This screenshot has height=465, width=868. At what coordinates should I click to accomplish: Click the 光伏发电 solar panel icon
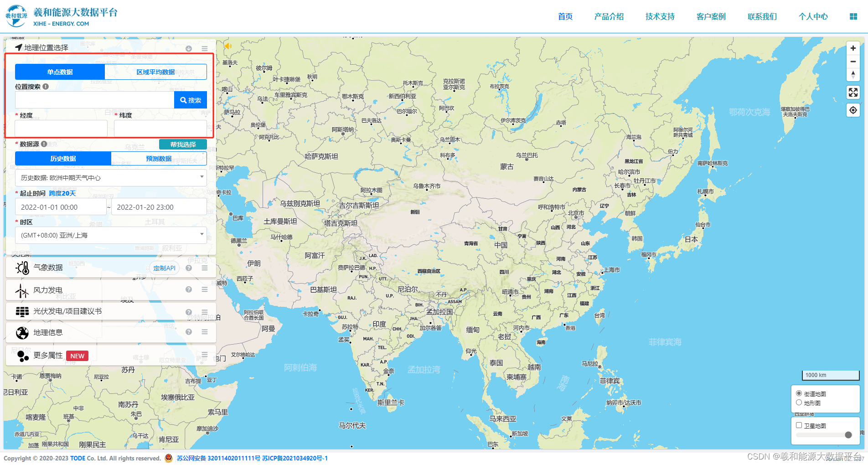[21, 311]
